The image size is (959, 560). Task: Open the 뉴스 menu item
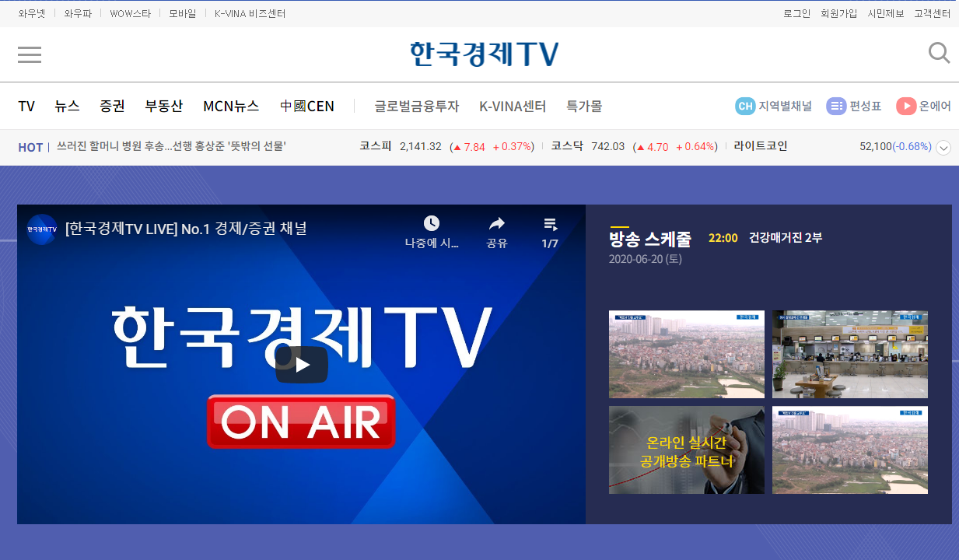click(x=67, y=107)
